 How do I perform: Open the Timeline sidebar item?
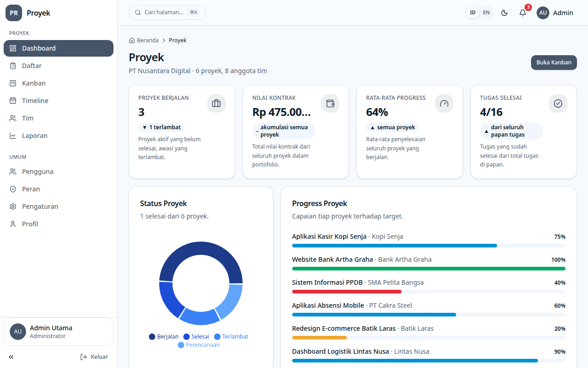pyautogui.click(x=58, y=101)
